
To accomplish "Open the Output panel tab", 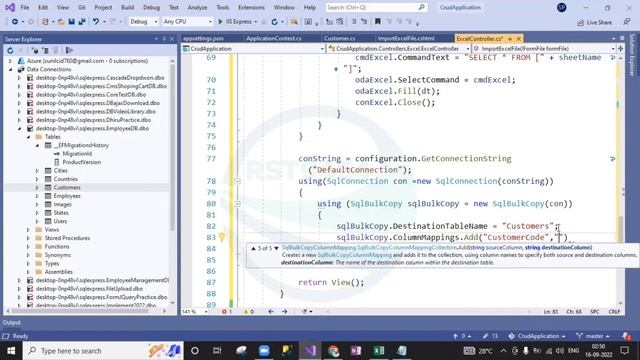I will point(11,322).
